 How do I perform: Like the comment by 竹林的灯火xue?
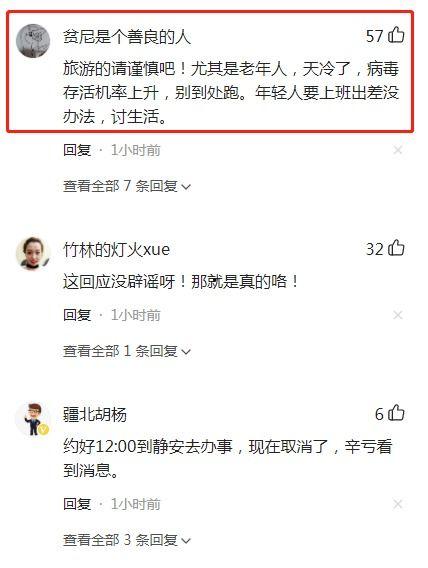point(396,248)
